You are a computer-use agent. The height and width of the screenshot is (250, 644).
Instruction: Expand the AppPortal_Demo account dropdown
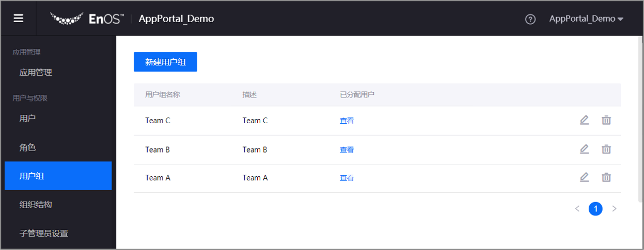tap(586, 19)
